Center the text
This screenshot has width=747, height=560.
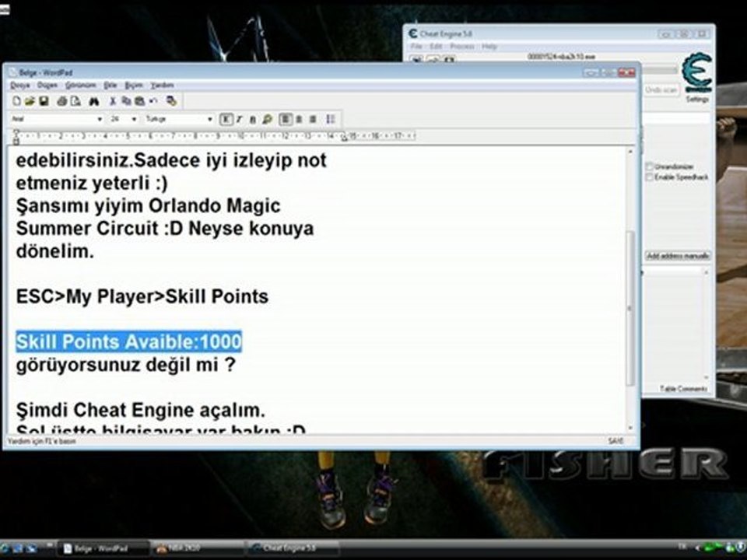pos(299,119)
